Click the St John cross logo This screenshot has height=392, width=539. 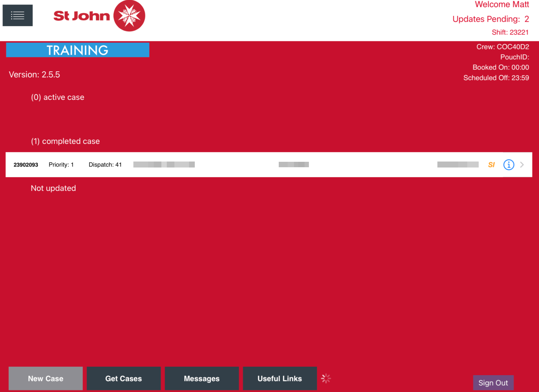point(129,16)
